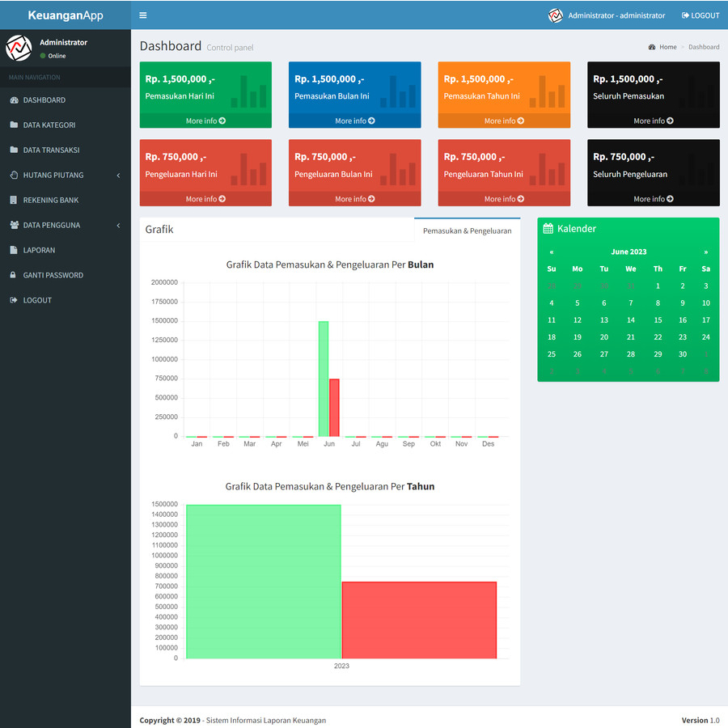Expand the Hutang Piutang submenu
This screenshot has height=728, width=728.
coord(55,175)
